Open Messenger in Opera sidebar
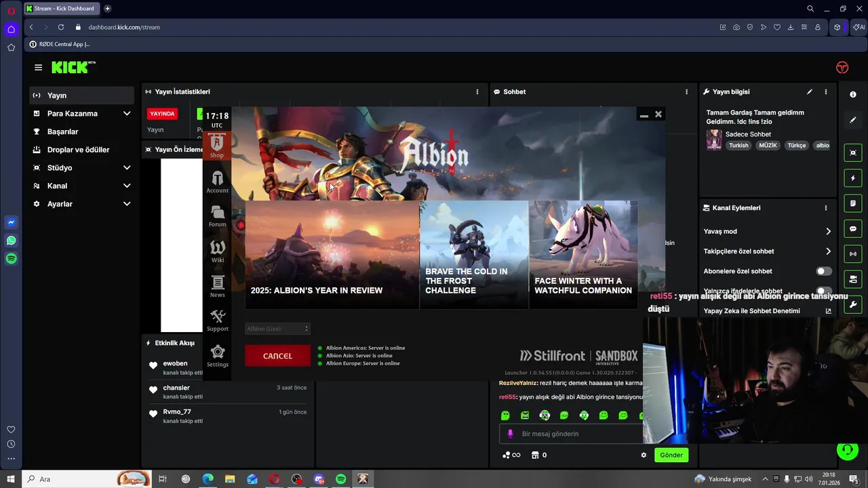Image resolution: width=868 pixels, height=488 pixels. (x=11, y=222)
